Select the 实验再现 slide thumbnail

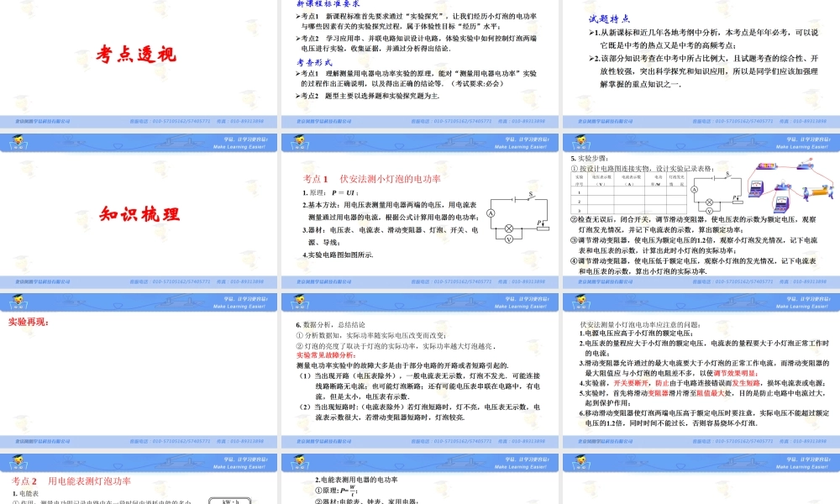(x=25, y=320)
